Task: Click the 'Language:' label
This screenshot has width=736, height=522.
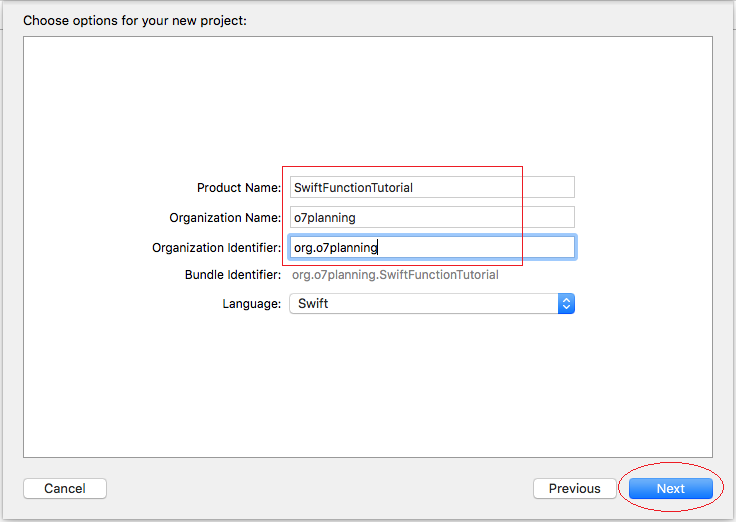Action: pyautogui.click(x=252, y=304)
